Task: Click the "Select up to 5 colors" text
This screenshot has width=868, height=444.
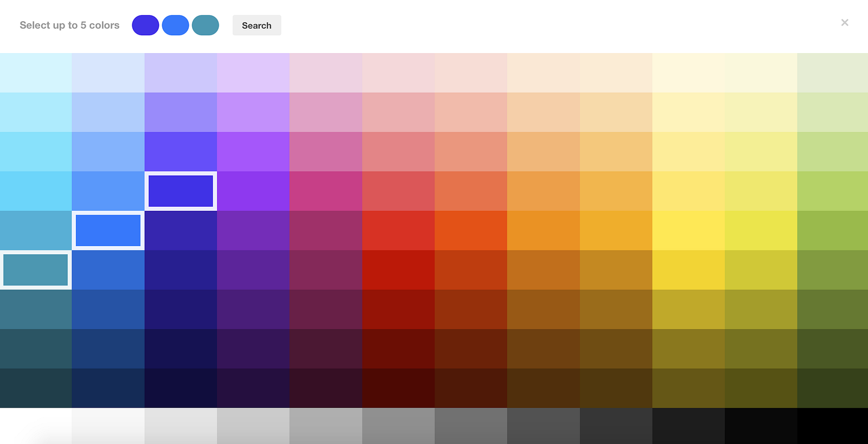Action: (x=69, y=25)
